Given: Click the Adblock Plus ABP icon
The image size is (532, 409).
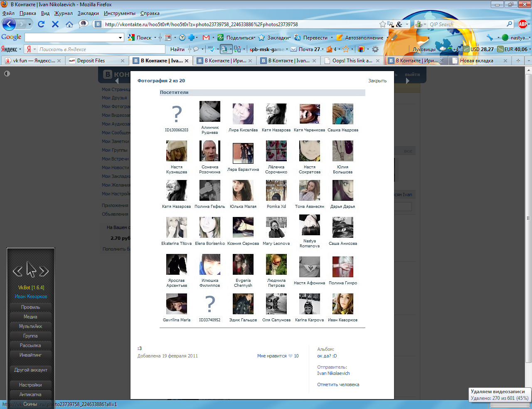Looking at the screenshot, I should tap(523, 24).
